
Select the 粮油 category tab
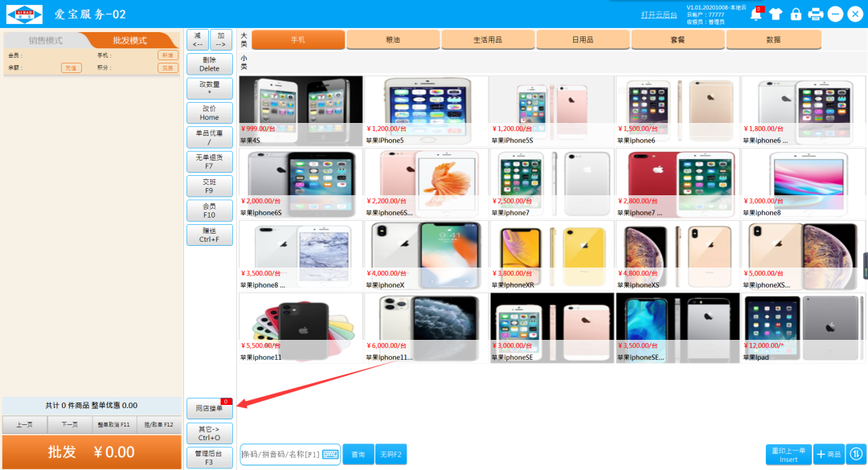pos(393,40)
